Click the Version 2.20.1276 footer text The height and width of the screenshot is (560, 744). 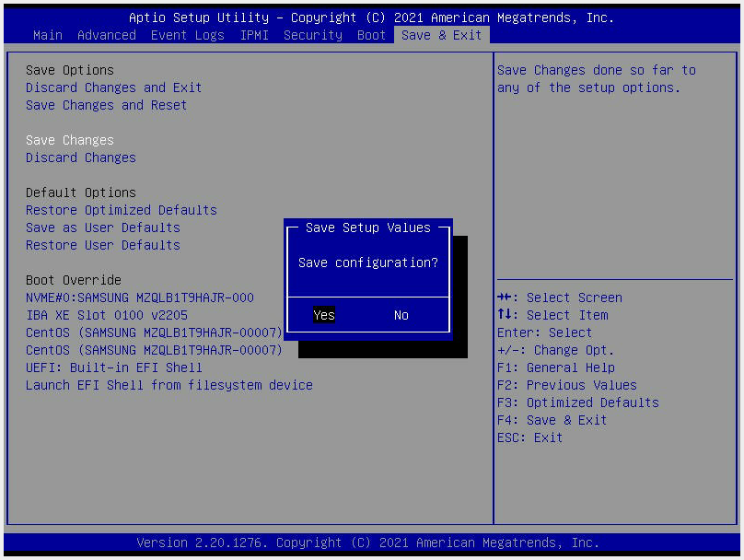[x=367, y=542]
